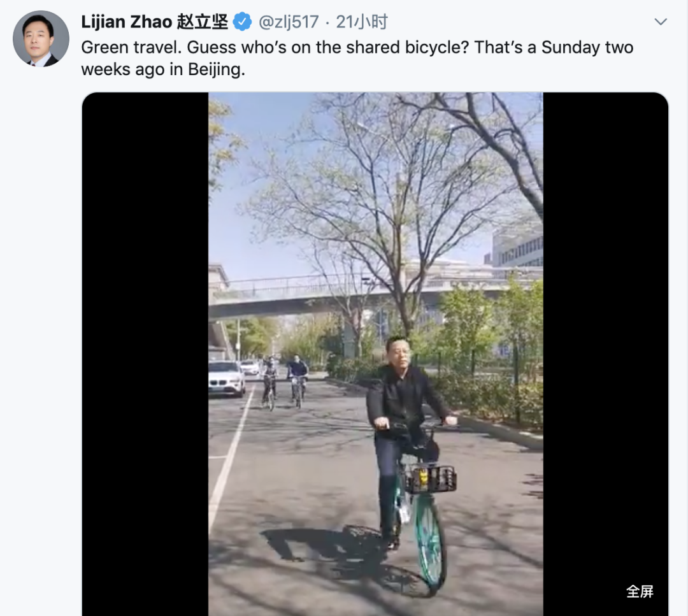The image size is (688, 616).
Task: Open the @zlj517 handle link
Action: (x=289, y=22)
